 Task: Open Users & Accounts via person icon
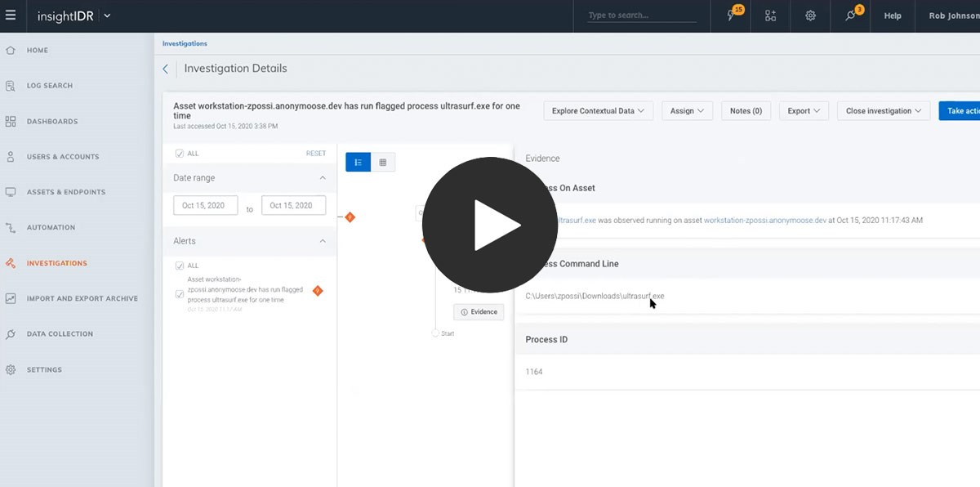coord(11,156)
